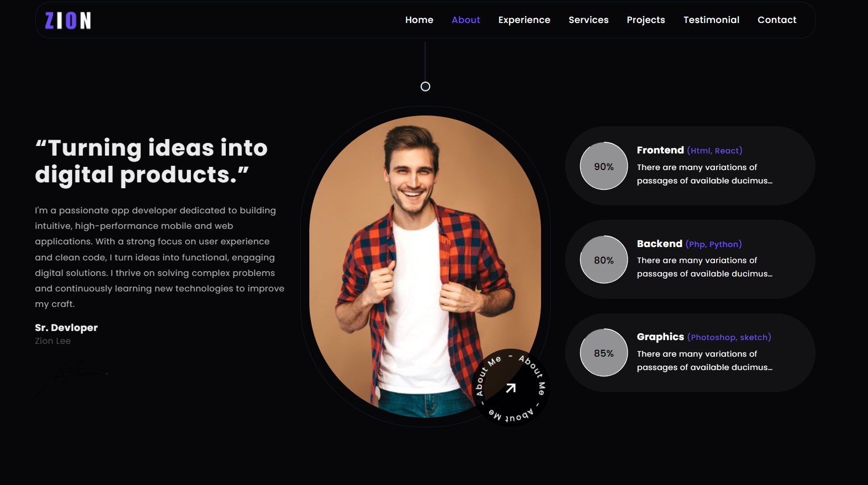Open the Home menu item

pos(419,20)
